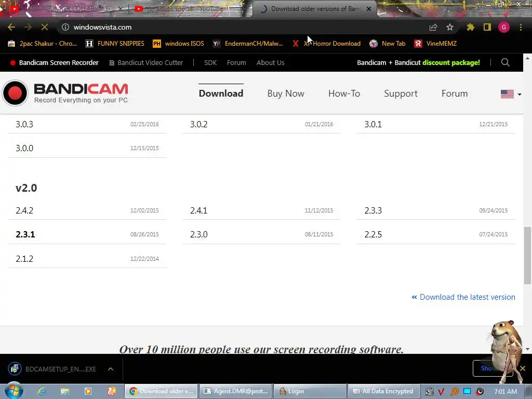Click the page vertical scrollbar thumb
This screenshot has width=532, height=399.
click(527, 255)
